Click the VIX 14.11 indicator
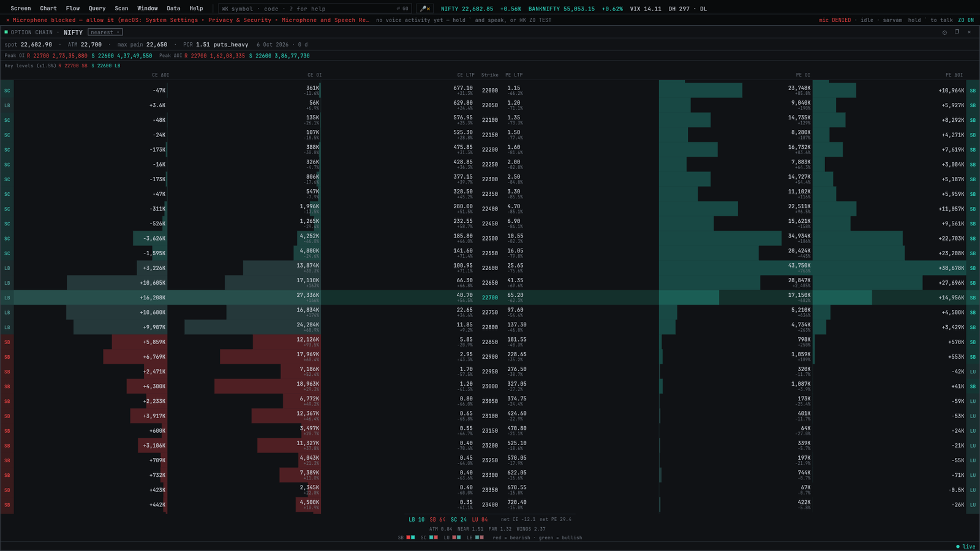Viewport: 980px width, 551px height. point(646,9)
